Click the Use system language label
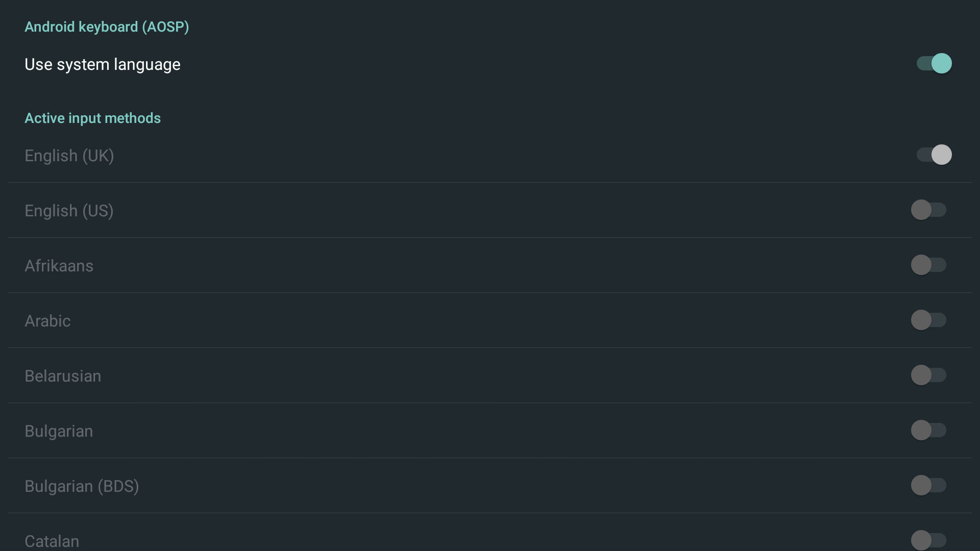Screen dimensions: 980x551 click(103, 65)
